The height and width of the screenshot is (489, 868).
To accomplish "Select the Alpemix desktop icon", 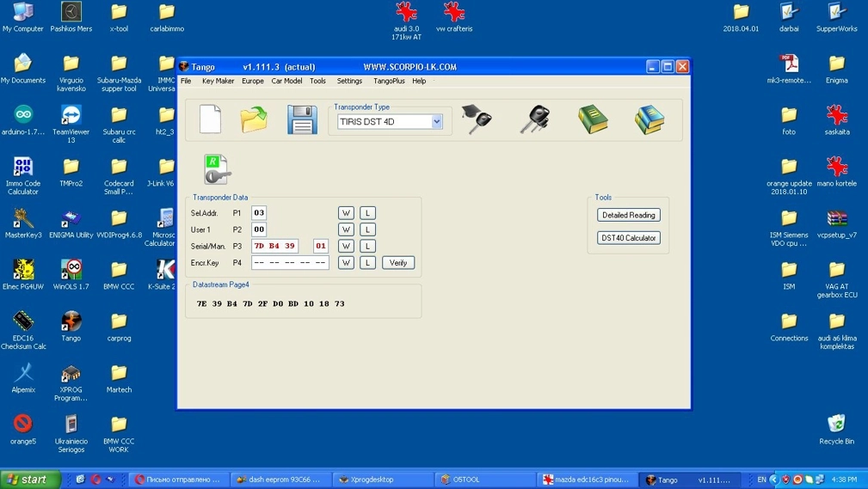I will click(x=22, y=378).
